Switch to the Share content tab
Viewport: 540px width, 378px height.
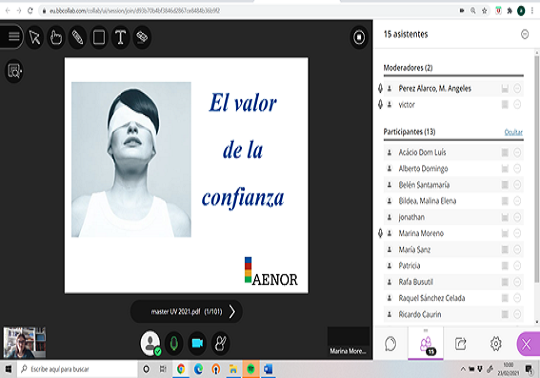[x=460, y=344]
